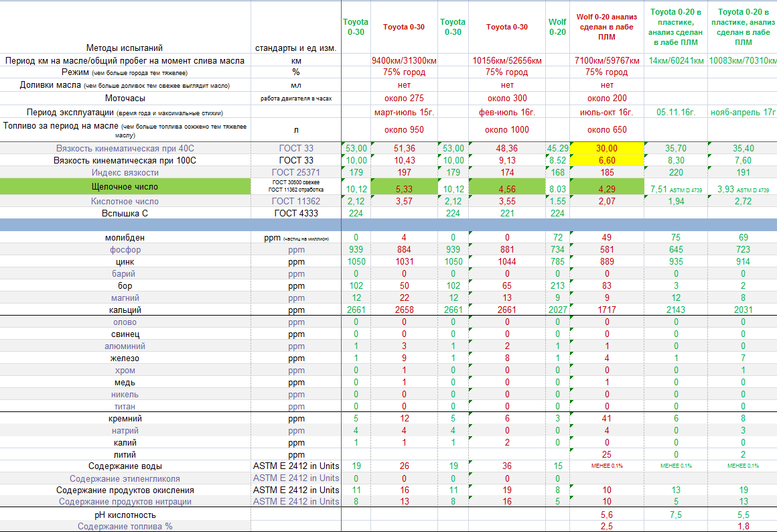Select the 'фосфор' row label
Viewport: 777px width, 532px height.
pos(125,249)
